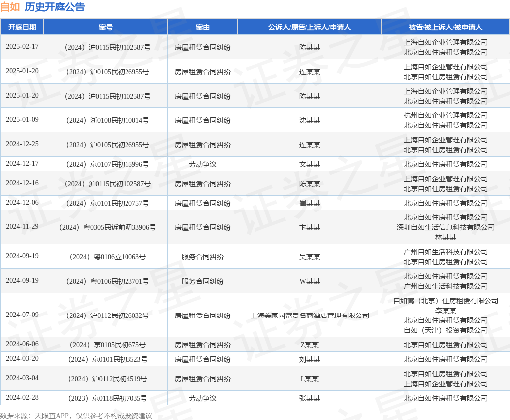
Task: Click case number 京0101民初3523号
Action: pyautogui.click(x=108, y=359)
